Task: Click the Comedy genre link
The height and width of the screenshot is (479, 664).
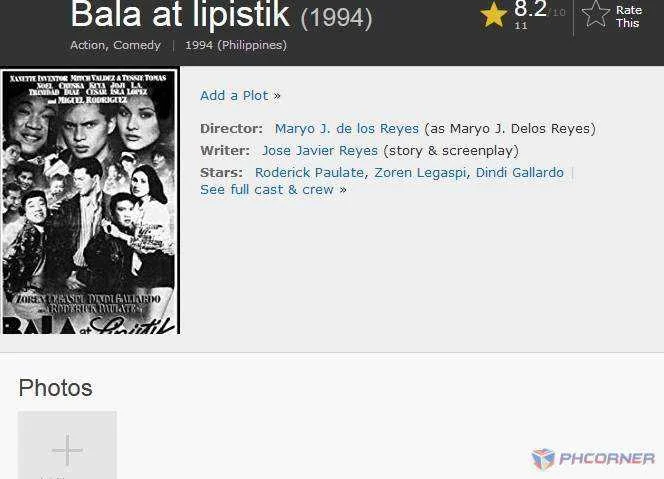Action: (x=137, y=45)
